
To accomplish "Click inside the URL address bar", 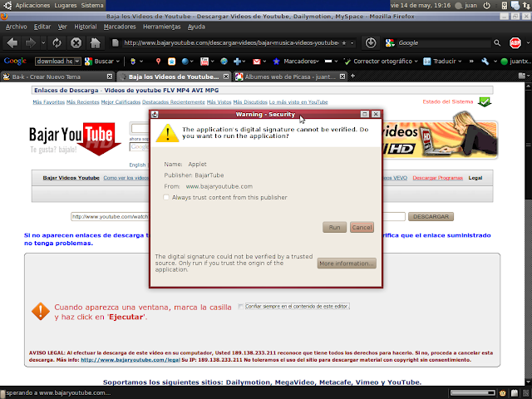I will point(231,43).
